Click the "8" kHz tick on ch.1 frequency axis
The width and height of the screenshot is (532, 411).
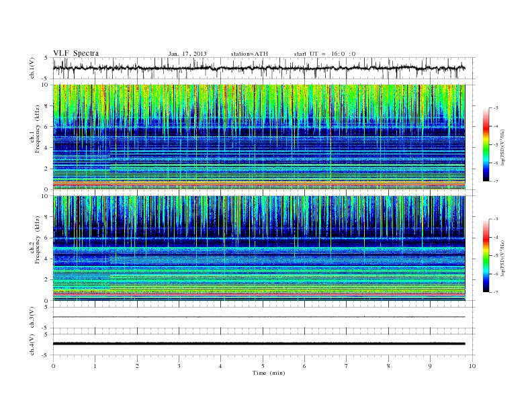[x=46, y=106]
